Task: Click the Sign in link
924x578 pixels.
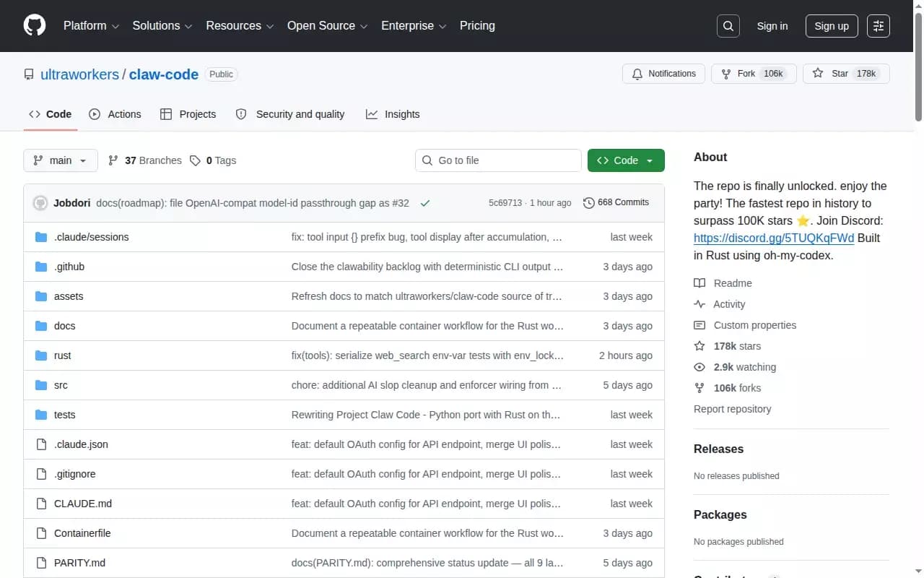Action: (772, 26)
